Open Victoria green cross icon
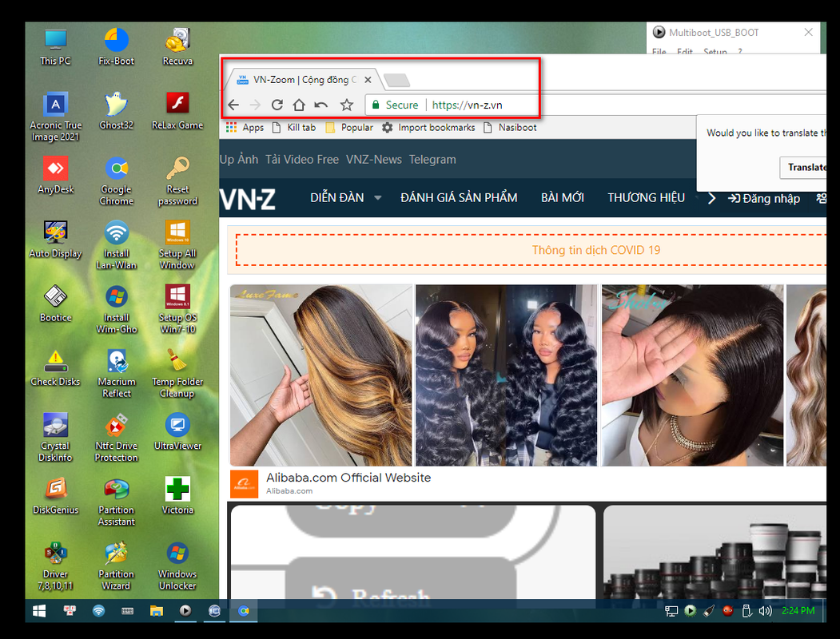The width and height of the screenshot is (840, 639). (177, 497)
